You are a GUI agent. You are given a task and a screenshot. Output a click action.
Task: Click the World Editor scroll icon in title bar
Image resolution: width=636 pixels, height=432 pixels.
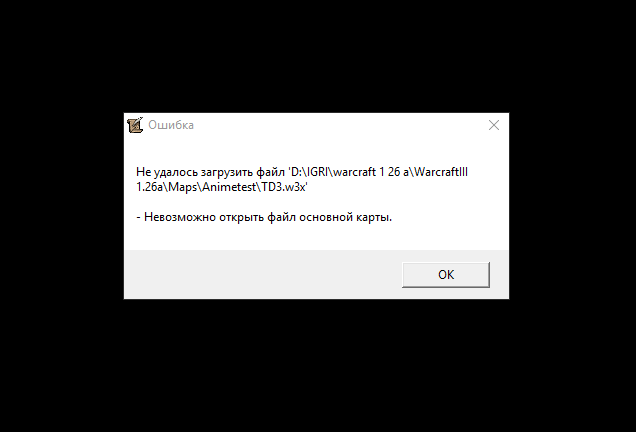pos(135,125)
